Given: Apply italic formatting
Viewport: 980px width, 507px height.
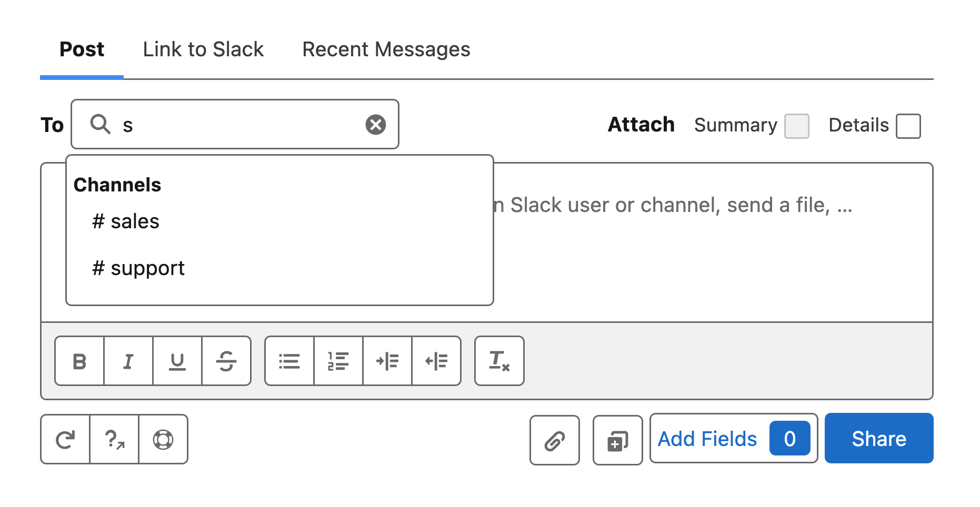Looking at the screenshot, I should pyautogui.click(x=128, y=361).
